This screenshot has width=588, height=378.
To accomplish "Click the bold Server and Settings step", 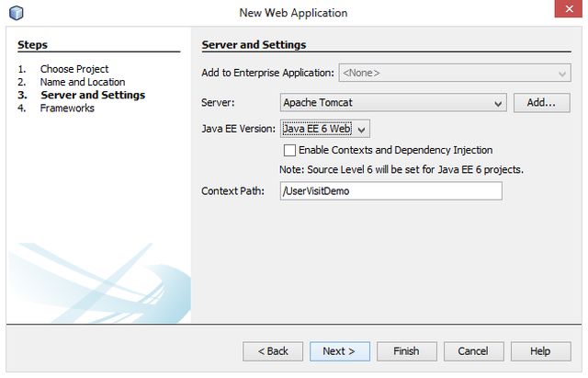I will tap(93, 95).
